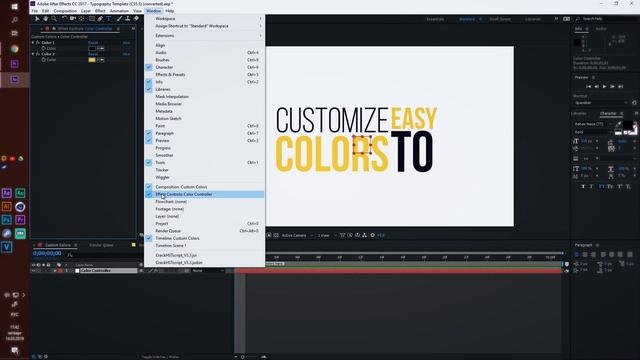Reset the Color 1 effect
The image size is (640, 360).
[x=93, y=43]
